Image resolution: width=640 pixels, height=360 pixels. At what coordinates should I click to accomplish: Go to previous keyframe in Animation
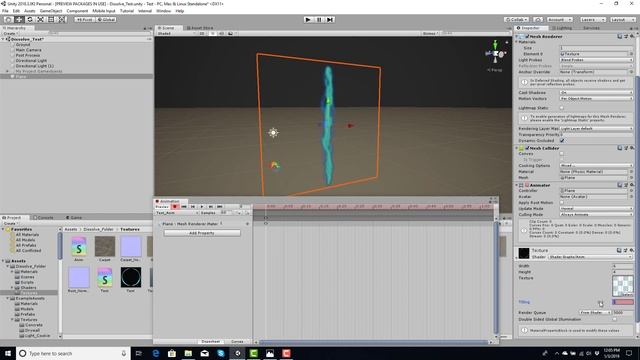tap(193, 207)
